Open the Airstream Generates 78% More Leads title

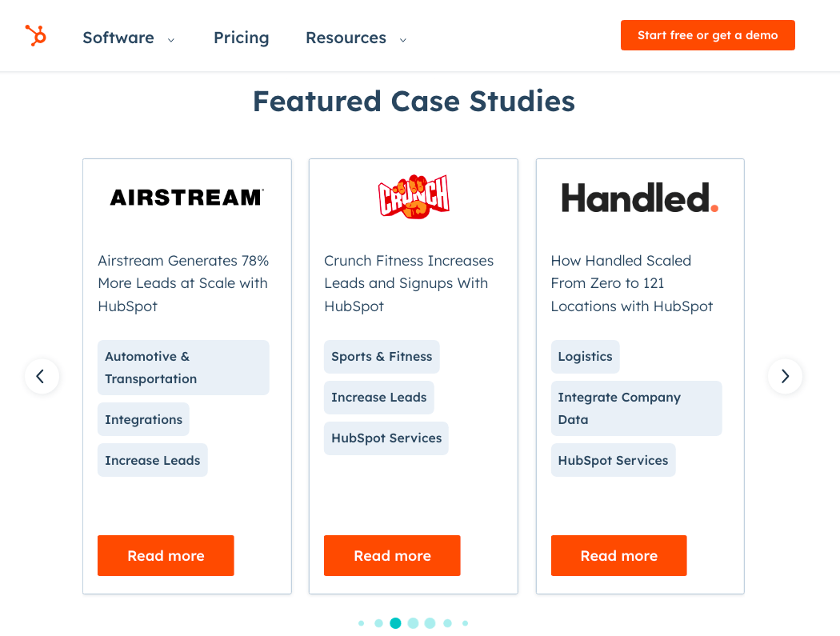click(183, 283)
